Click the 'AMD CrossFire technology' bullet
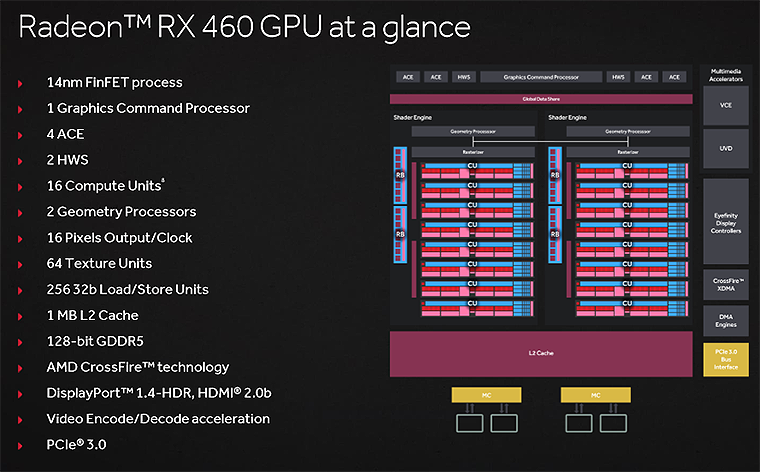The height and width of the screenshot is (472, 760). point(138,367)
